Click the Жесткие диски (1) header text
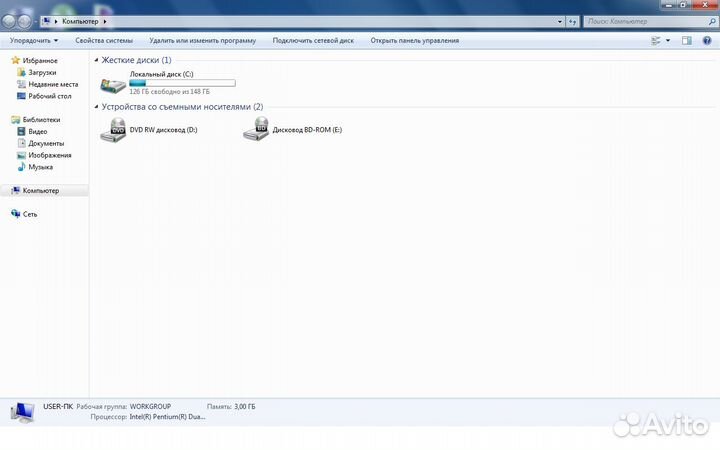This screenshot has width=720, height=450. [136, 60]
